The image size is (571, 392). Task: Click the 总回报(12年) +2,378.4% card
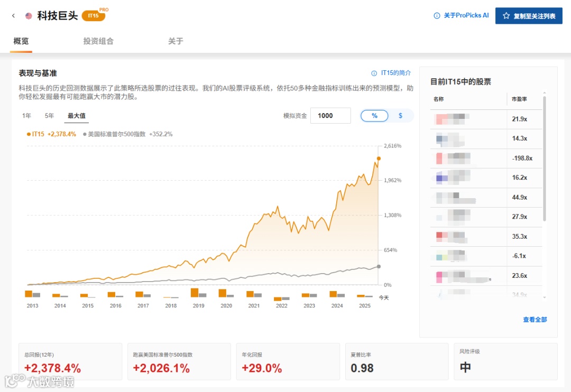[x=70, y=361]
